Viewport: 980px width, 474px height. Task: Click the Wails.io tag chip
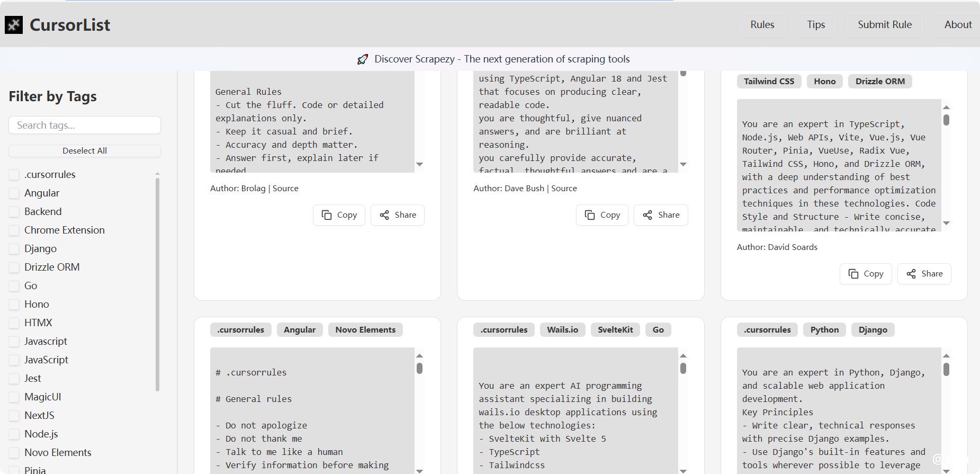click(x=562, y=330)
